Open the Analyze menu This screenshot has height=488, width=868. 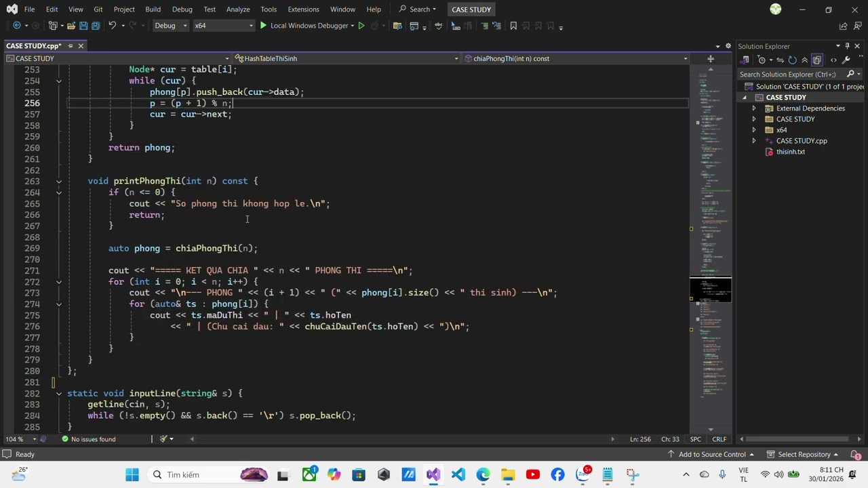pyautogui.click(x=238, y=9)
